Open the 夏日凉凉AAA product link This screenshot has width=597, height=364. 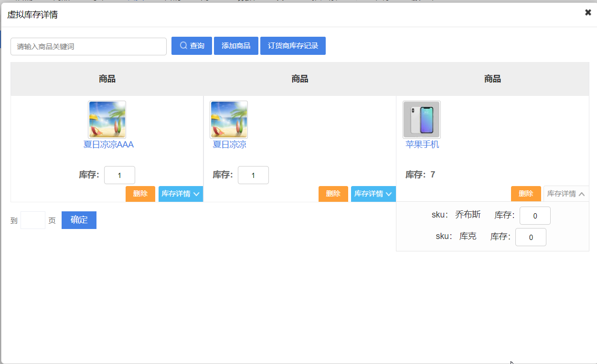(108, 145)
